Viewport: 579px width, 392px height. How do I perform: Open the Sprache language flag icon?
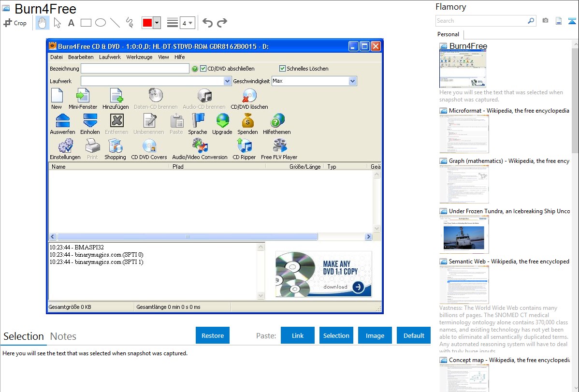pos(198,124)
